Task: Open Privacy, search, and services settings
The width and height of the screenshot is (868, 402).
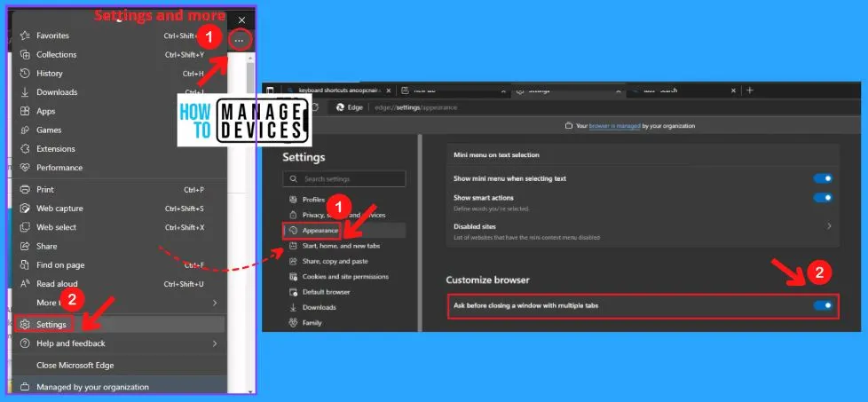Action: point(344,215)
